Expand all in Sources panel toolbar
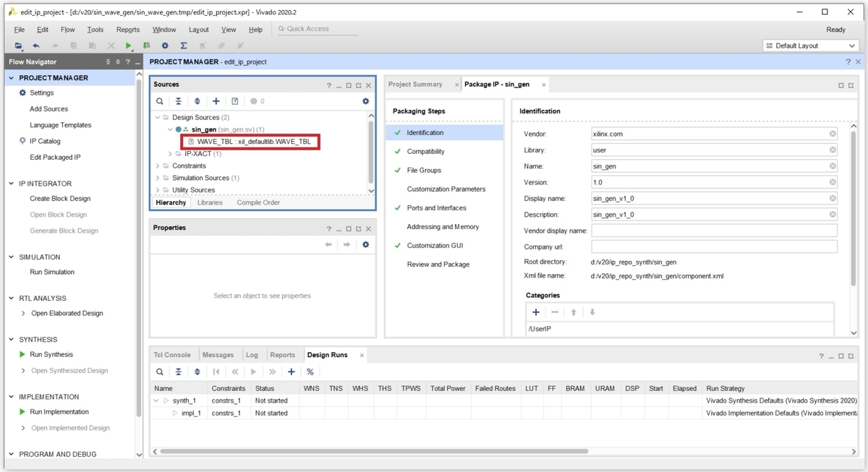The height and width of the screenshot is (472, 868). click(x=197, y=101)
